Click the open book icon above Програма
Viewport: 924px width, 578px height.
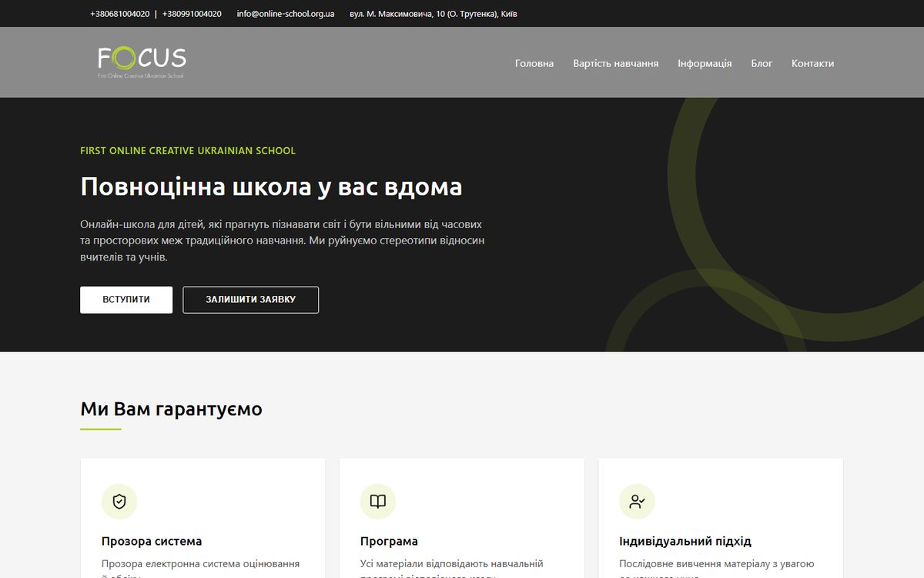378,502
